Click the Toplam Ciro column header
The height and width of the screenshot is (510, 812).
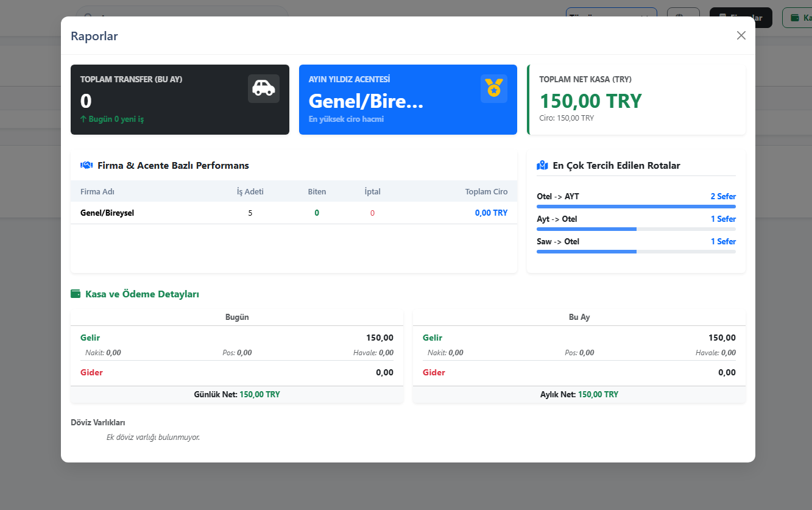pyautogui.click(x=486, y=191)
